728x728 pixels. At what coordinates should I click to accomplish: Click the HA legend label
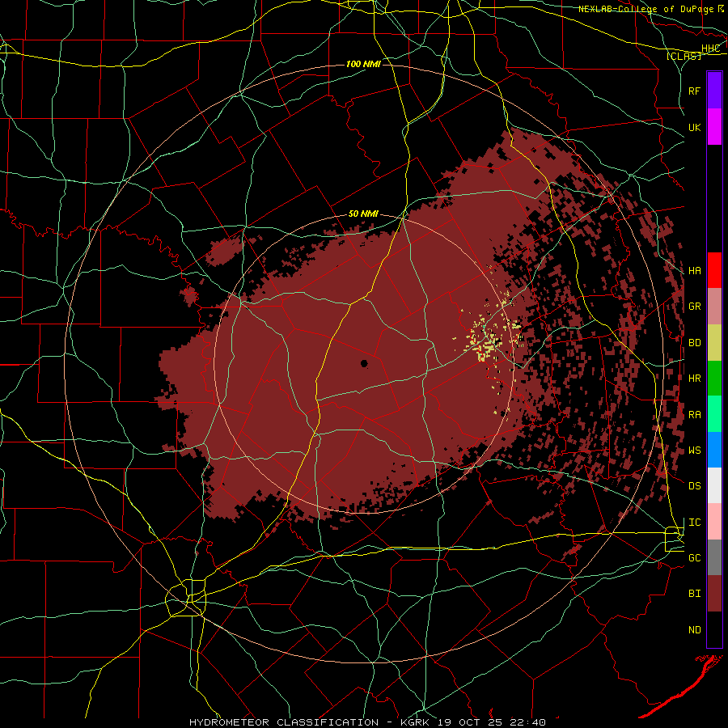(x=694, y=270)
